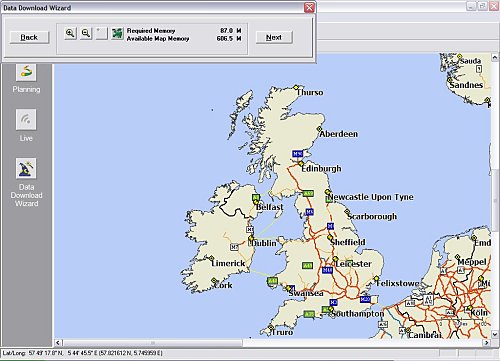This screenshot has height=361, width=500.
Task: Click the blank toolbar button beside zoom out
Action: pyautogui.click(x=102, y=33)
